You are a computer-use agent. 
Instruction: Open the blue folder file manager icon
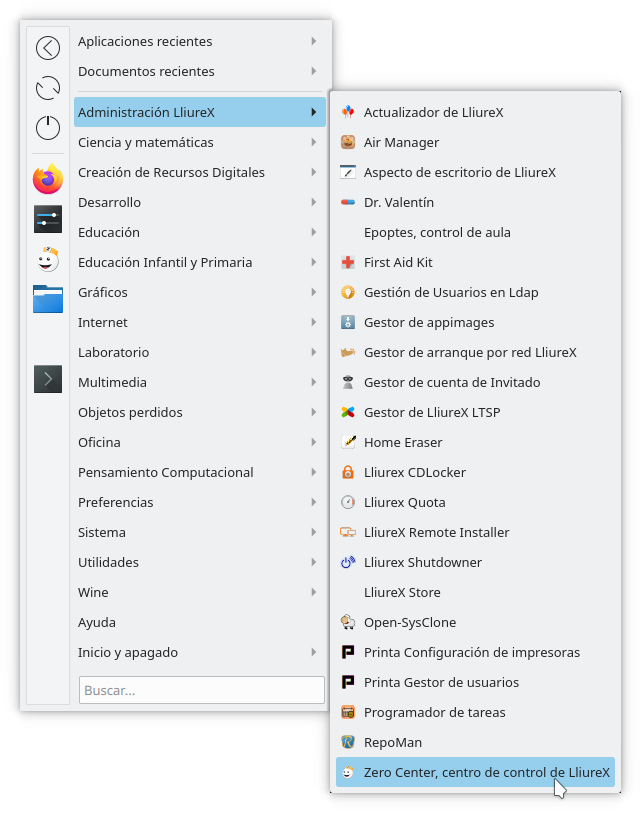tap(48, 298)
